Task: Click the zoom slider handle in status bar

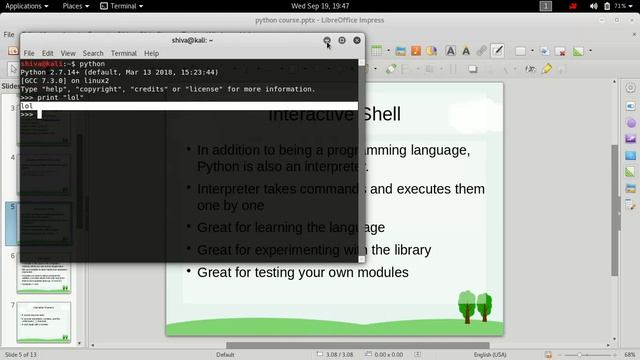Action: [x=579, y=355]
